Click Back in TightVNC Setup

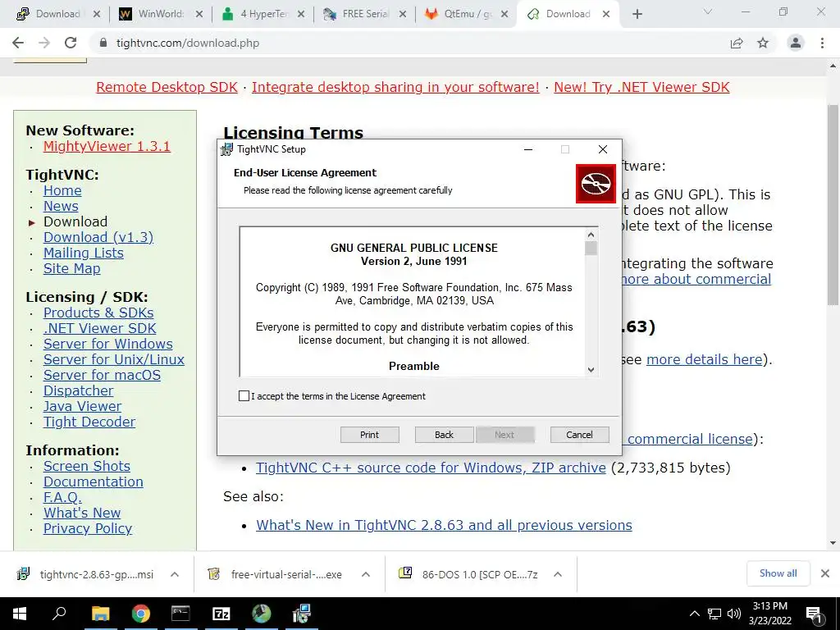(444, 435)
